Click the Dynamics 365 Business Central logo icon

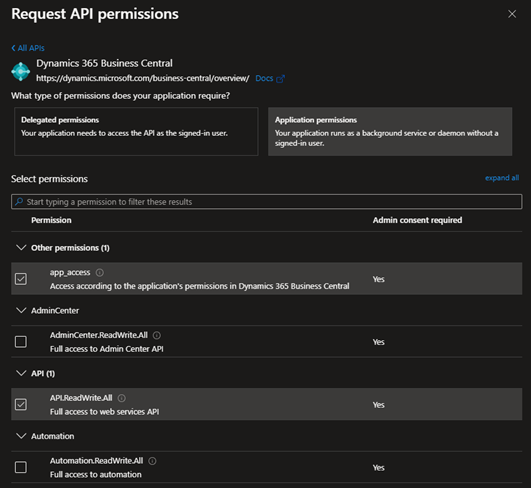click(x=21, y=71)
